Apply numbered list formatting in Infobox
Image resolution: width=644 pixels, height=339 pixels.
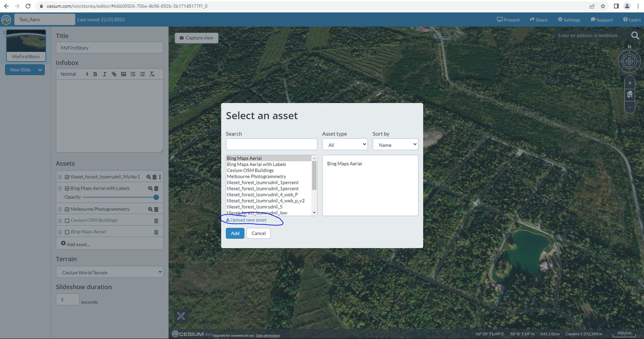click(x=133, y=74)
